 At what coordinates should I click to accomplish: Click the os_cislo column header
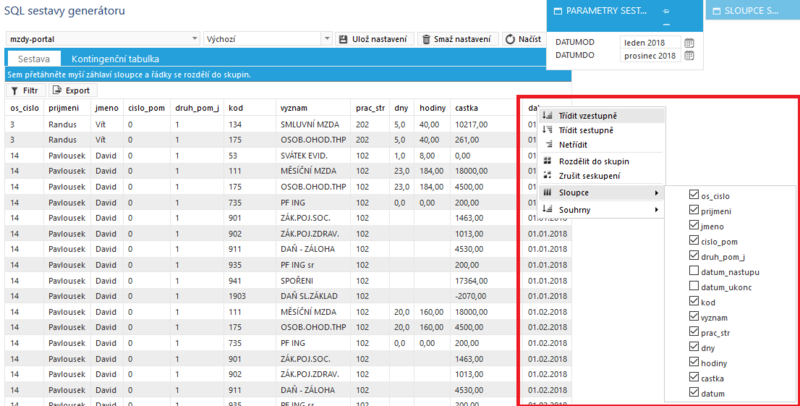tap(24, 108)
